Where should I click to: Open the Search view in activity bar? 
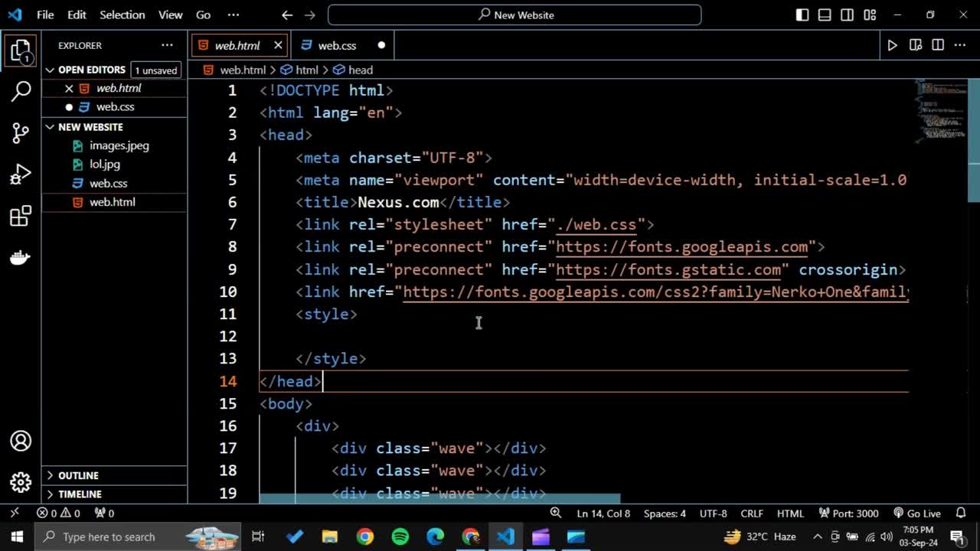click(21, 92)
